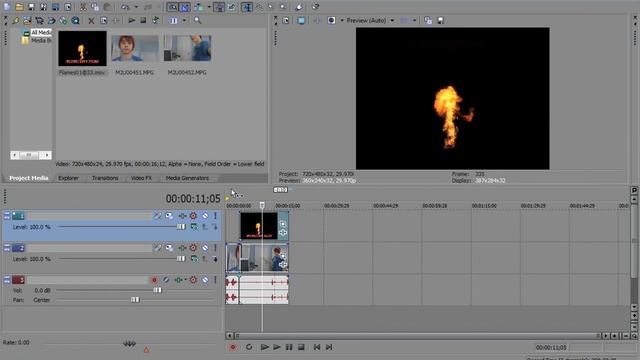Screen dimensions: 640x360
Task: Mute video track 1
Action: tap(205, 216)
